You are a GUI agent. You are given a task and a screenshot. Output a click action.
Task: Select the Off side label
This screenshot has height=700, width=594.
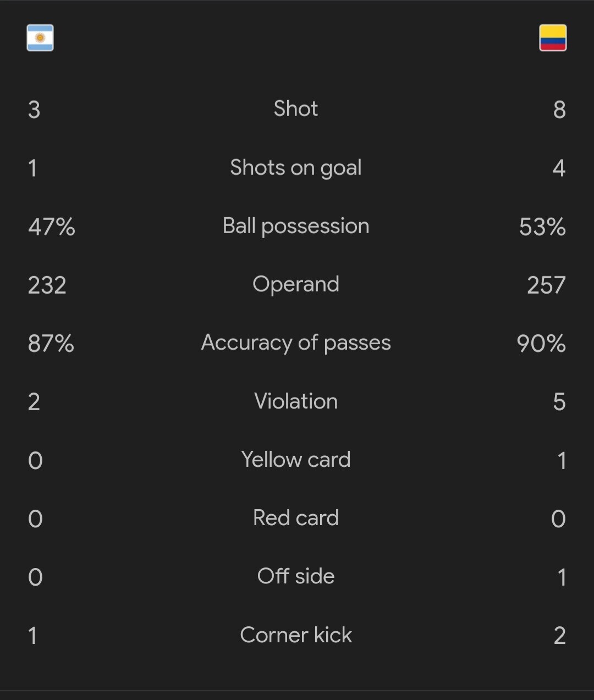click(x=296, y=576)
